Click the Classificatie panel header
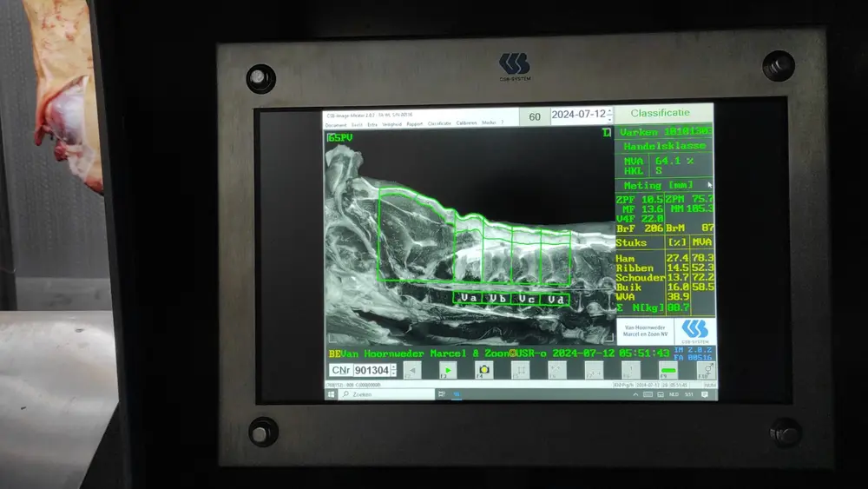The image size is (868, 489). [x=663, y=113]
